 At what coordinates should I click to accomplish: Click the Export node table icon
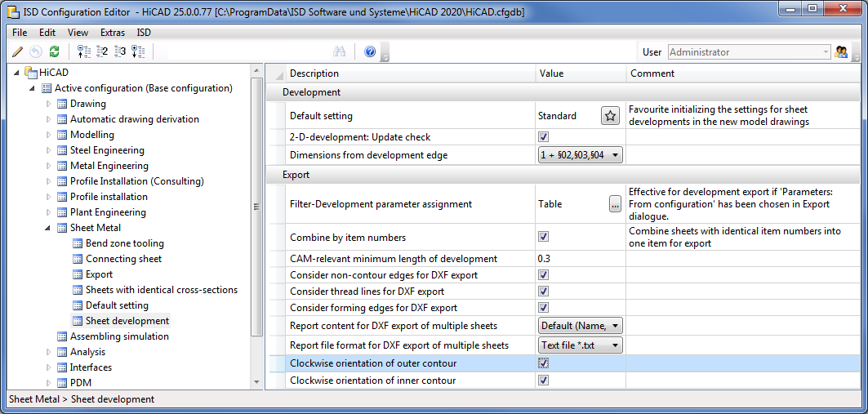[78, 274]
